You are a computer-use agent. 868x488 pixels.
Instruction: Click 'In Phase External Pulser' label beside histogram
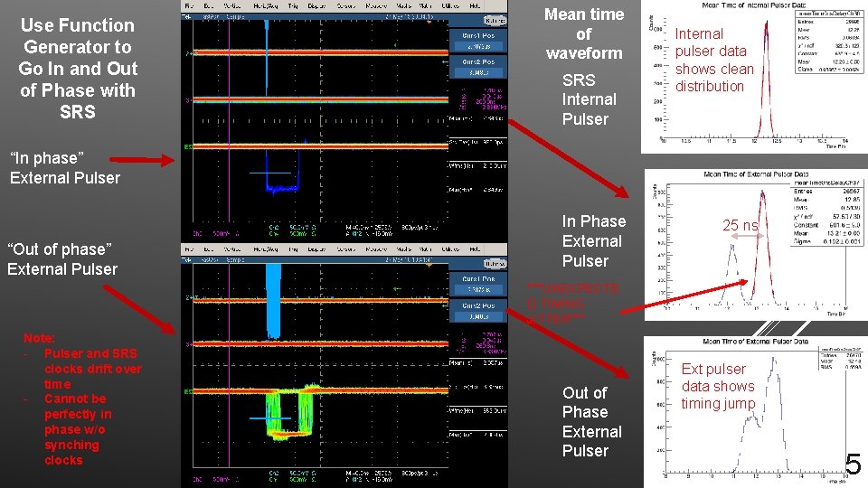click(593, 241)
